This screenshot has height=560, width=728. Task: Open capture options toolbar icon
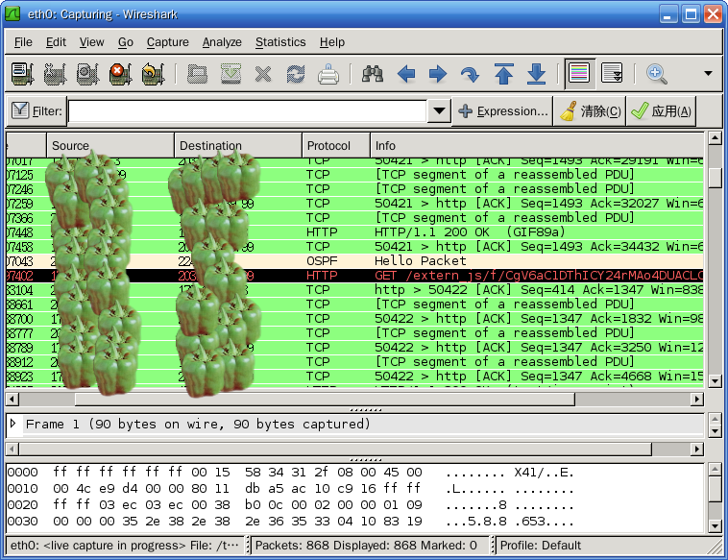click(x=55, y=74)
